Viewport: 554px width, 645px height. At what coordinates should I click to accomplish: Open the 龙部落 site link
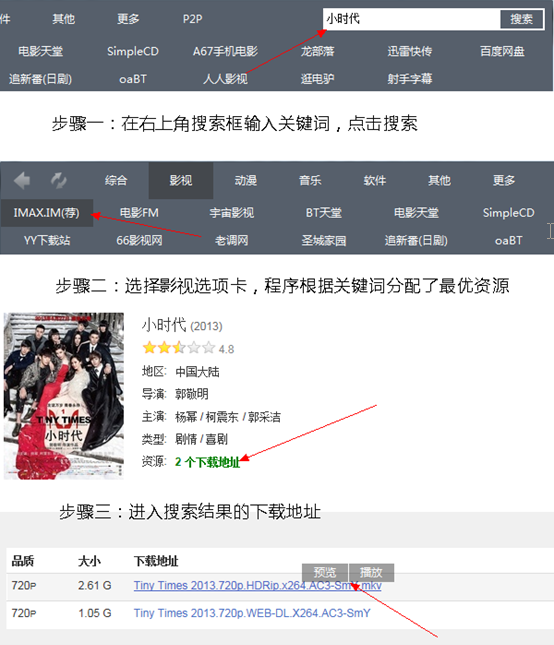pyautogui.click(x=318, y=51)
